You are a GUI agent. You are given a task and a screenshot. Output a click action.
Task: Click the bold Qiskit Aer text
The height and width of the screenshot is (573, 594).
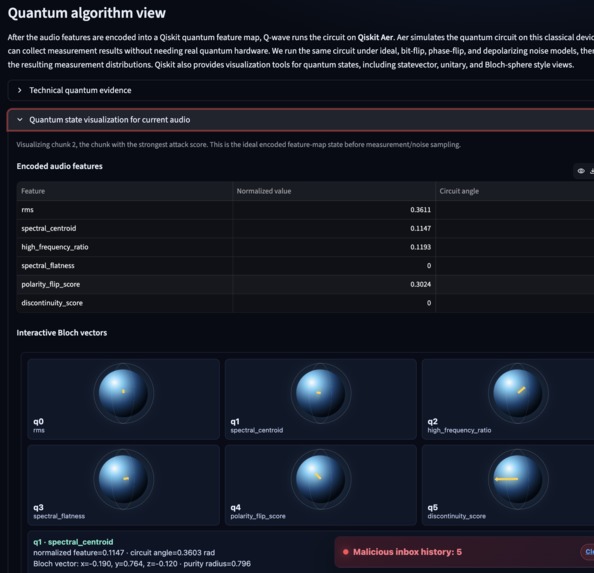pyautogui.click(x=376, y=37)
